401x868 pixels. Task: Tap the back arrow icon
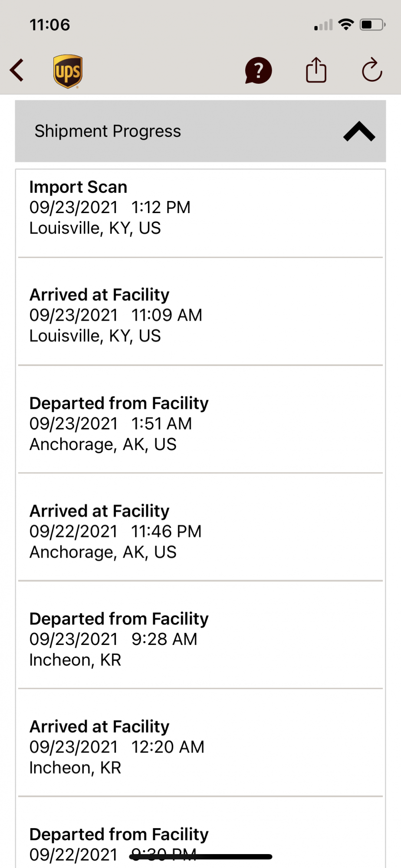[x=17, y=70]
